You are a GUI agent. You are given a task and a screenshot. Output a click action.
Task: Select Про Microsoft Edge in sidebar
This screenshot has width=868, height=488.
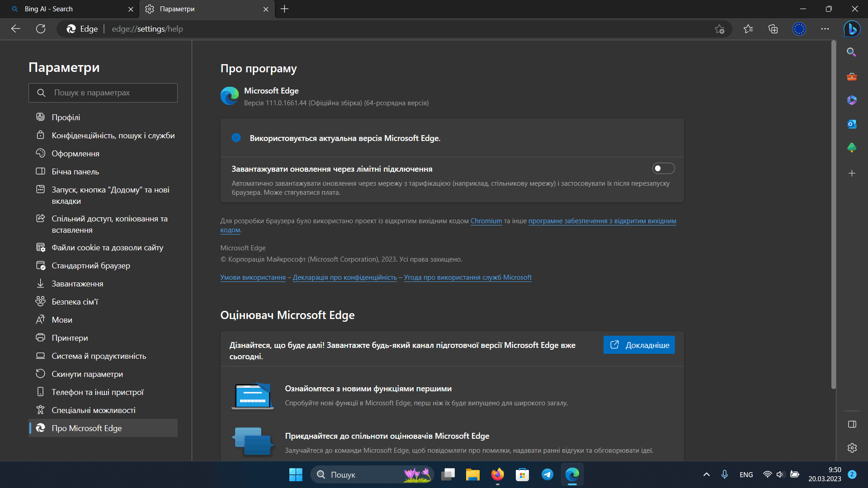pyautogui.click(x=103, y=428)
